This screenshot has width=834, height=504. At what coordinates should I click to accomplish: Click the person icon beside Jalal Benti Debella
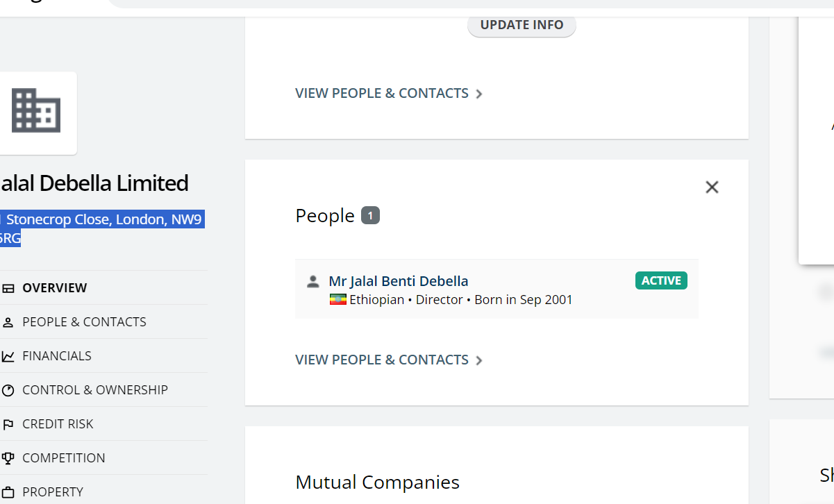click(x=313, y=281)
